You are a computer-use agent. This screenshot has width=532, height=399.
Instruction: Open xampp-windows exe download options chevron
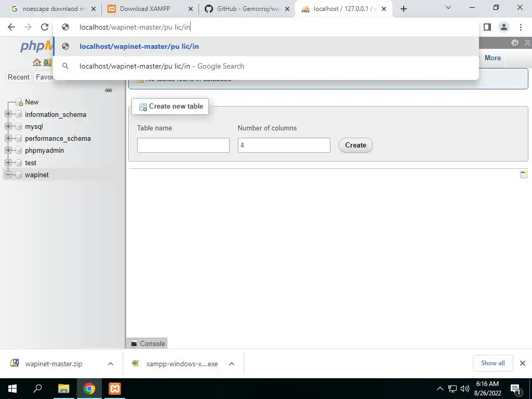232,364
